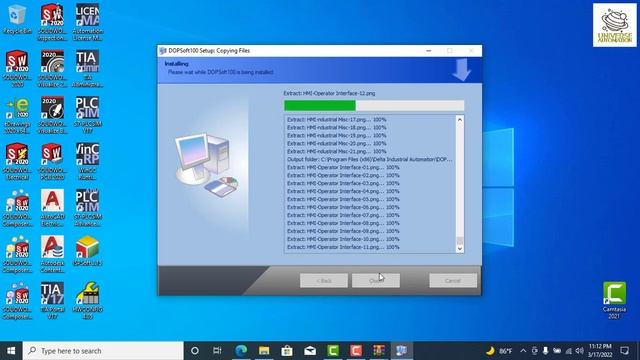Screen dimensions: 640x360
Task: Minimize the DOPSoft setup window
Action: [429, 51]
